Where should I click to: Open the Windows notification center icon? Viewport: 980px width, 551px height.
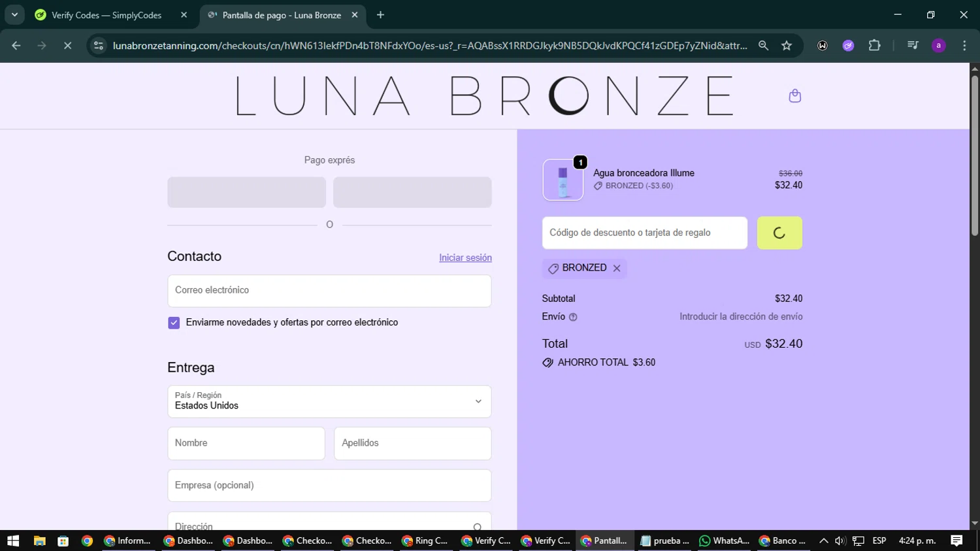956,541
